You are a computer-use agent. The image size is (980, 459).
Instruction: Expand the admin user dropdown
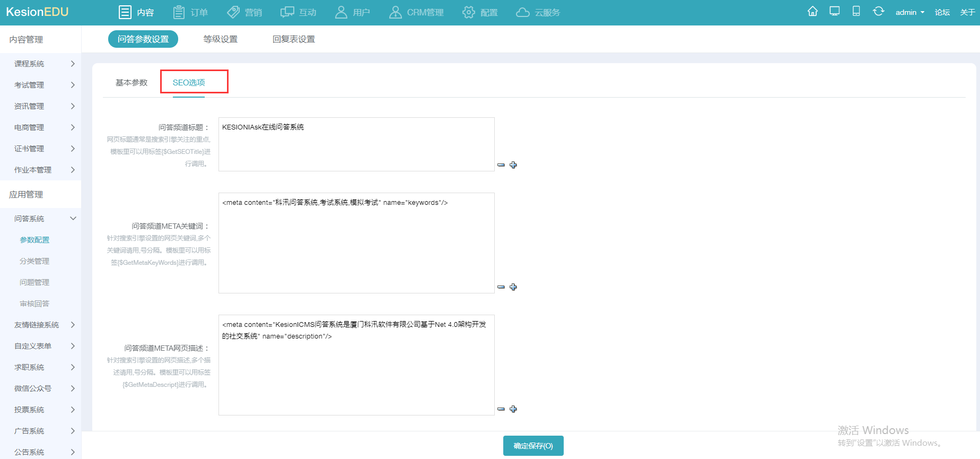point(909,12)
